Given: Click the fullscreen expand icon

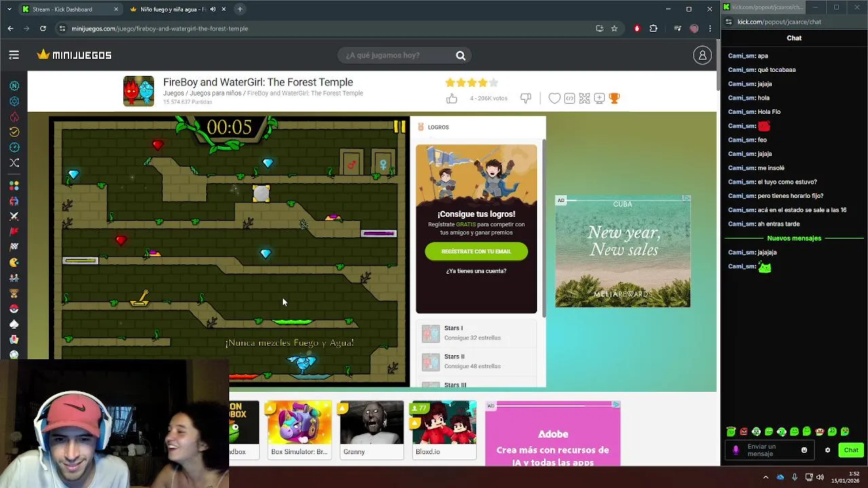Looking at the screenshot, I should tap(585, 99).
